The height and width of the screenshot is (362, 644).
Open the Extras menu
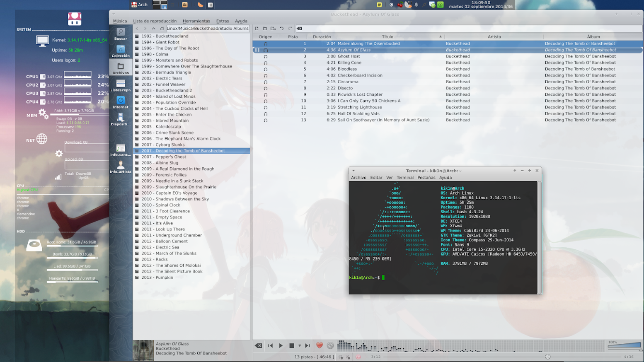[223, 21]
